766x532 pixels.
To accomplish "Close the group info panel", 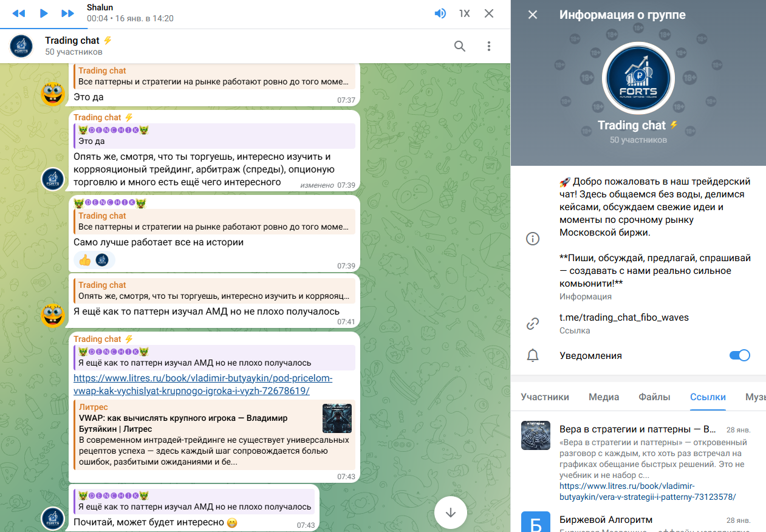I will pos(533,15).
